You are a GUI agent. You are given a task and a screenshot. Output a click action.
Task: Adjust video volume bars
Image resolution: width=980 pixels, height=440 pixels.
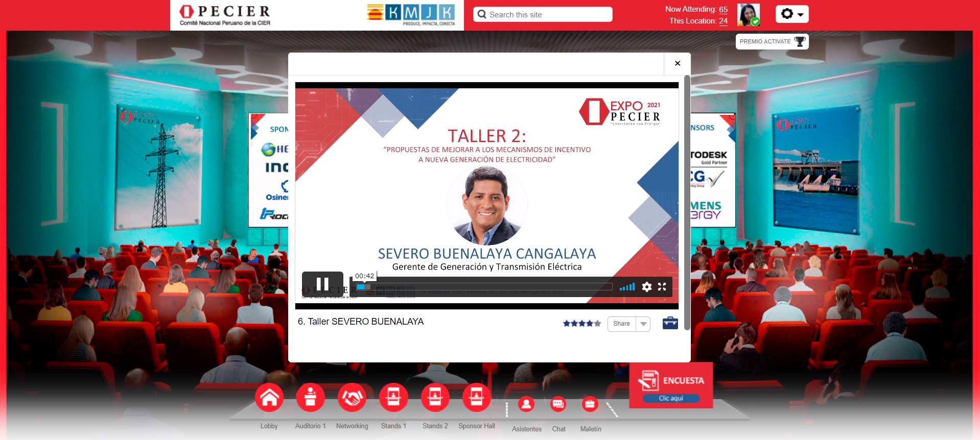pyautogui.click(x=627, y=287)
